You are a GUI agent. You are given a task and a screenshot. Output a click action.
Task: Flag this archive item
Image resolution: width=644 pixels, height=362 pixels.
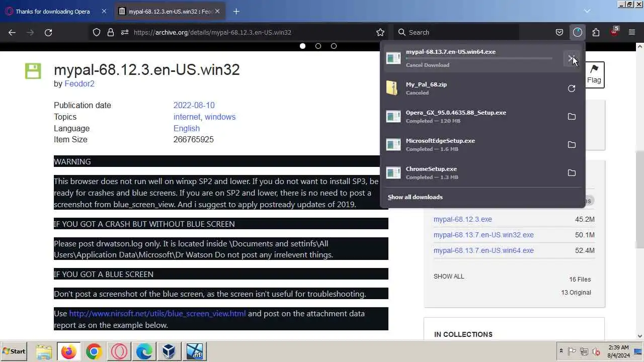[594, 74]
